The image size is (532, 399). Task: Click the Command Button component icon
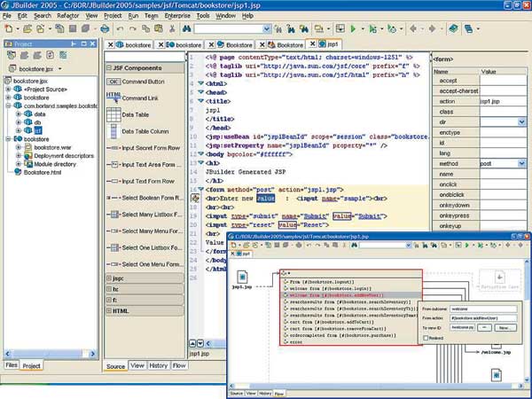tap(113, 82)
